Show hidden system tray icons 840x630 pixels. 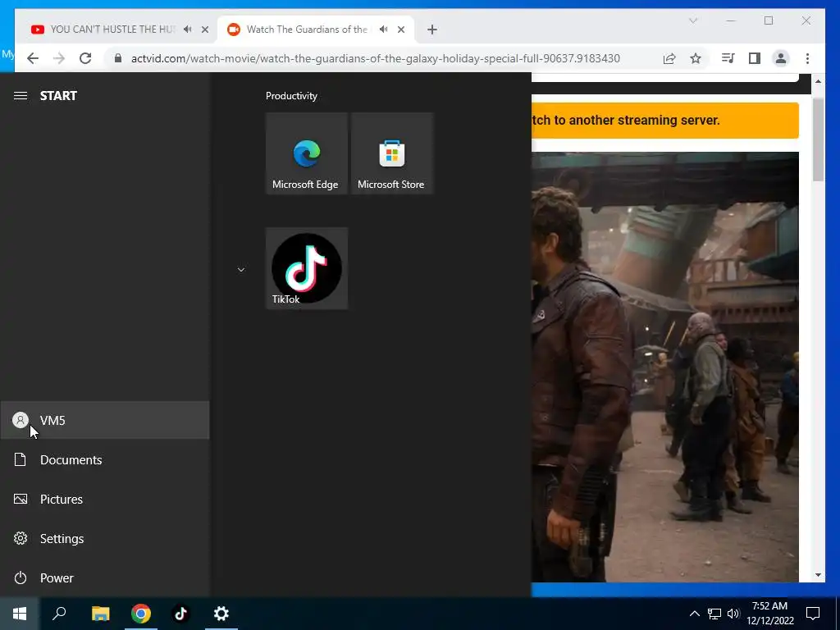tap(694, 614)
